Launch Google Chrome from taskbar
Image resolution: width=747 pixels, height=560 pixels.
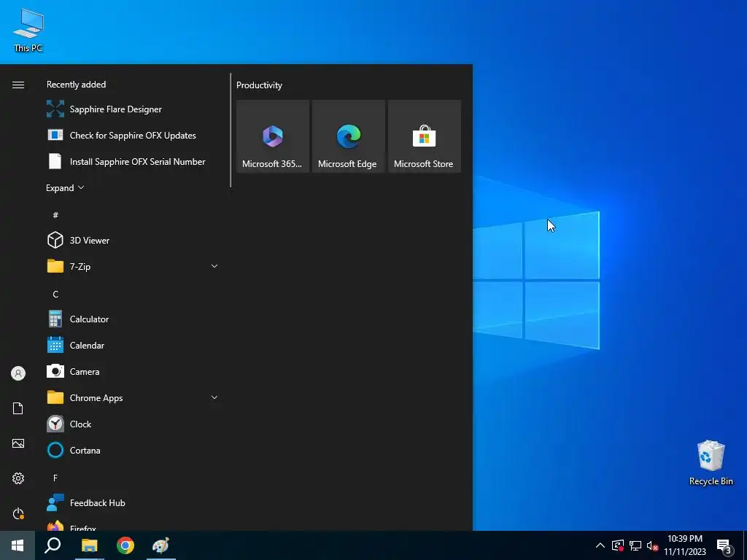pos(125,545)
